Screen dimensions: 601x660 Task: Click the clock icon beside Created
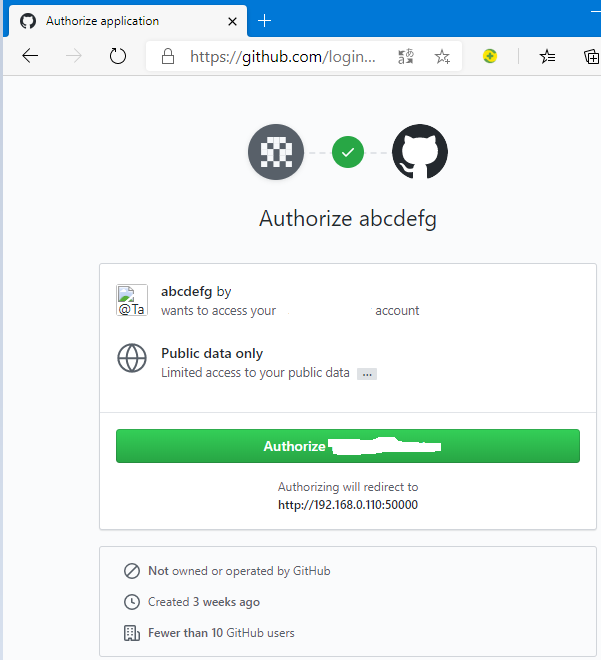click(132, 602)
